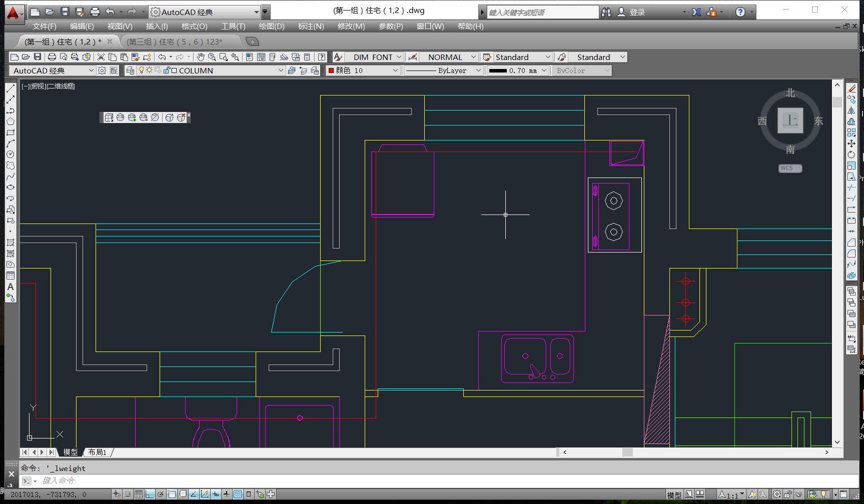Image resolution: width=864 pixels, height=504 pixels.
Task: Click the Save disk icon in toolbar
Action: point(38,57)
